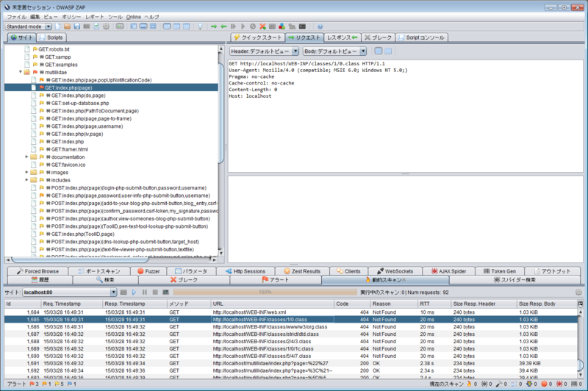The height and width of the screenshot is (391, 588).
Task: Open the AJAX Spider tab
Action: point(448,271)
